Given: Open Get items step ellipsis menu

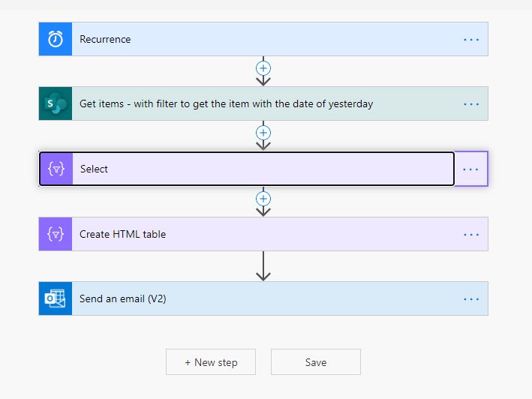Looking at the screenshot, I should pos(471,104).
